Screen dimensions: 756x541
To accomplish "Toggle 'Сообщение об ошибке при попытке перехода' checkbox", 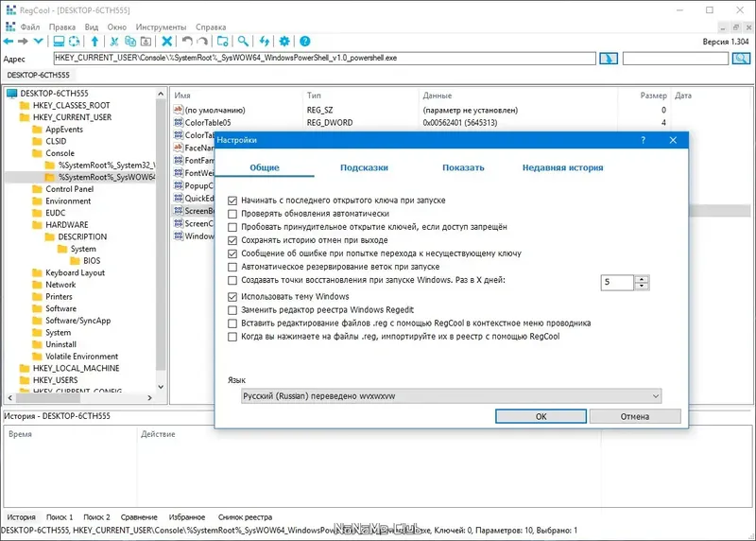I will (x=232, y=253).
